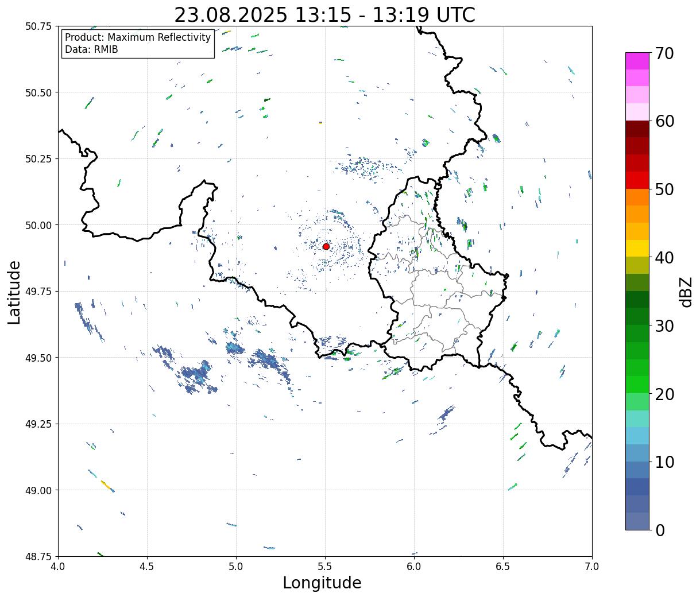Click colorbar tick label 10
The image size is (700, 597).
664,462
